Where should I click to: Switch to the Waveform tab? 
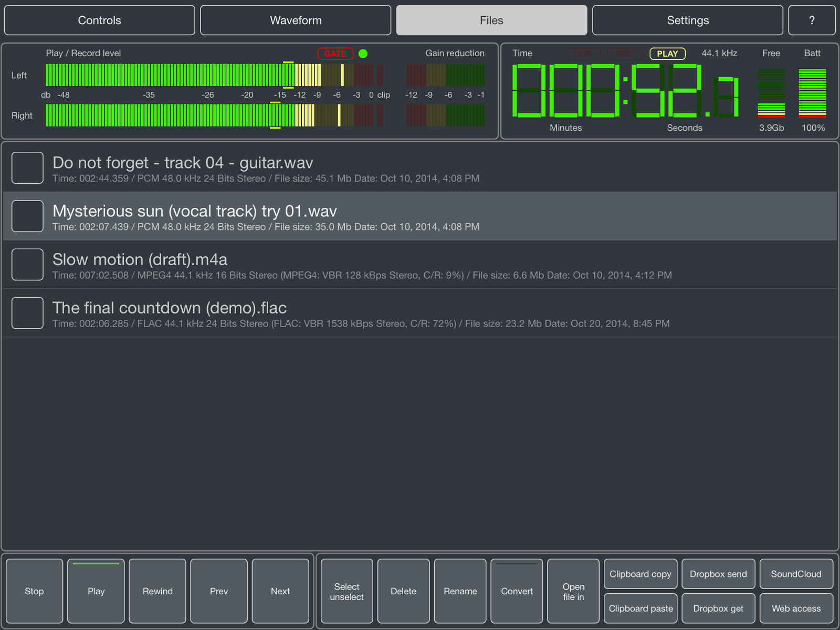pos(295,20)
